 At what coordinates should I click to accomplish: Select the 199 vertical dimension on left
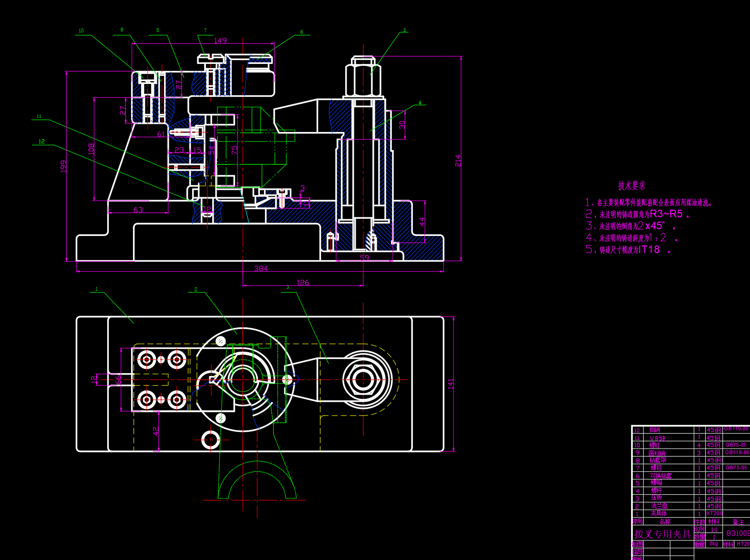click(x=63, y=166)
